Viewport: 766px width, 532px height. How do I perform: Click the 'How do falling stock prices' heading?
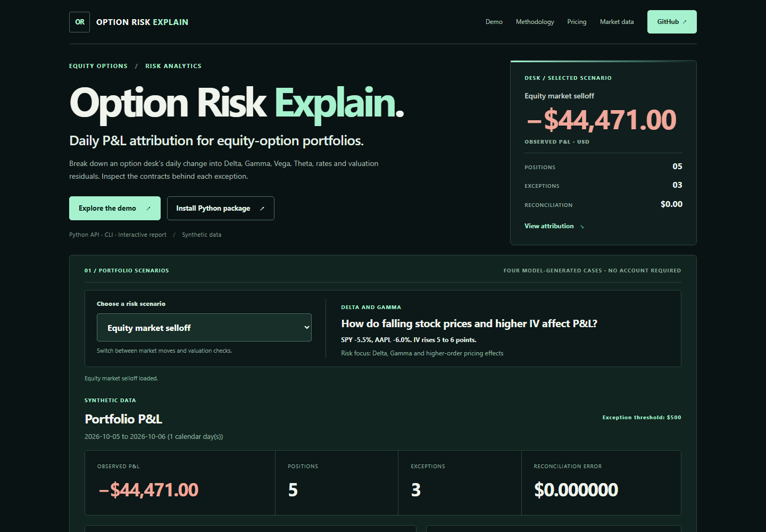pos(469,323)
